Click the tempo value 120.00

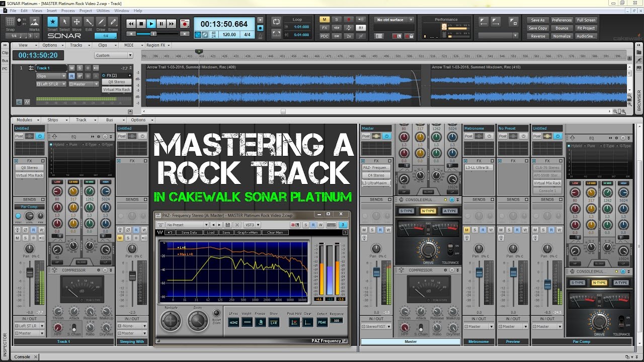click(229, 35)
